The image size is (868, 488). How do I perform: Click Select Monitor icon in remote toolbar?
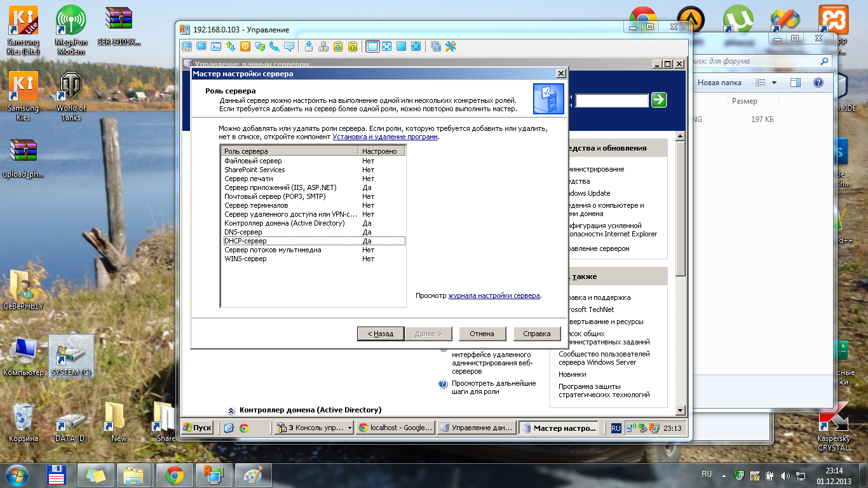pos(436,46)
